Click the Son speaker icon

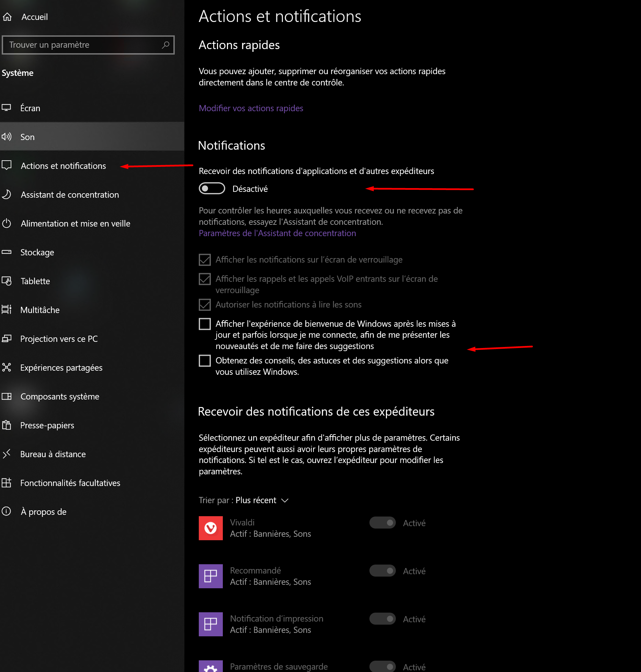7,137
